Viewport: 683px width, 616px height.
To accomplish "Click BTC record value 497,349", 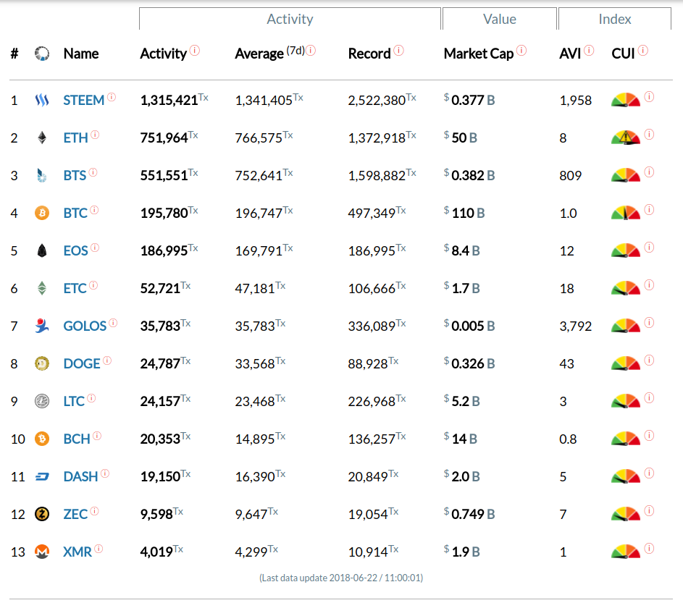I will click(x=372, y=214).
